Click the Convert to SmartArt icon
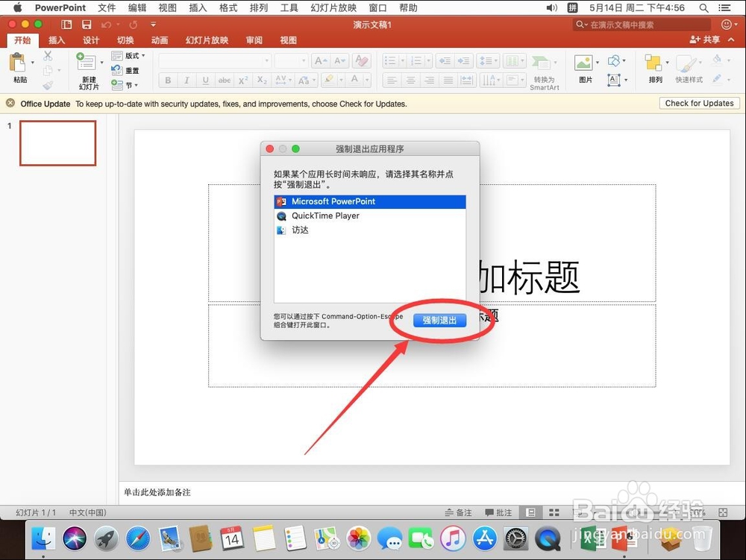 pyautogui.click(x=541, y=63)
